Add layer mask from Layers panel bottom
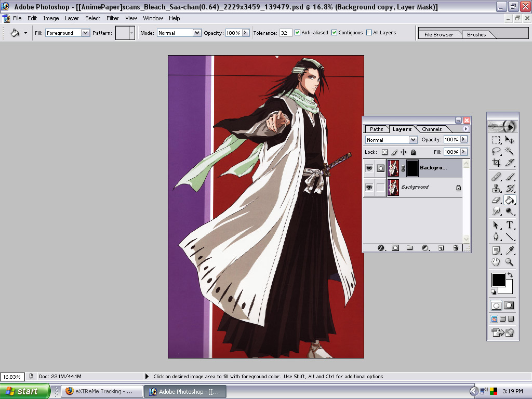 tap(395, 248)
